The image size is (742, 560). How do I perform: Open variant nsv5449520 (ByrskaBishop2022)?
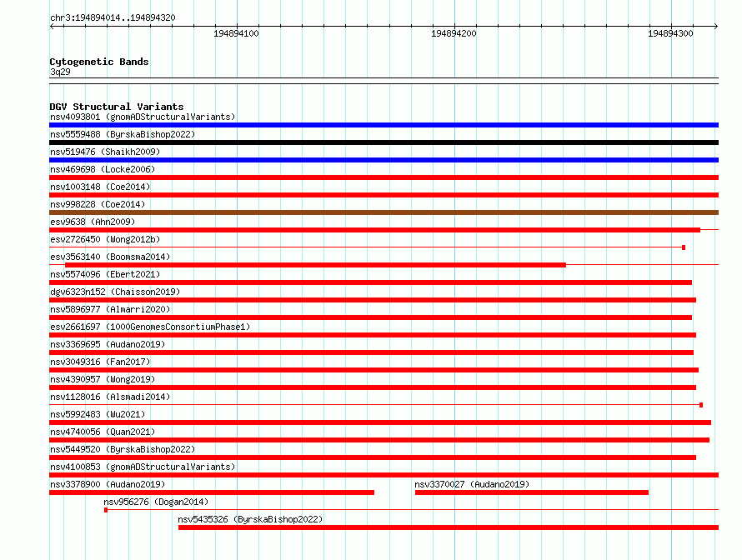coord(123,449)
